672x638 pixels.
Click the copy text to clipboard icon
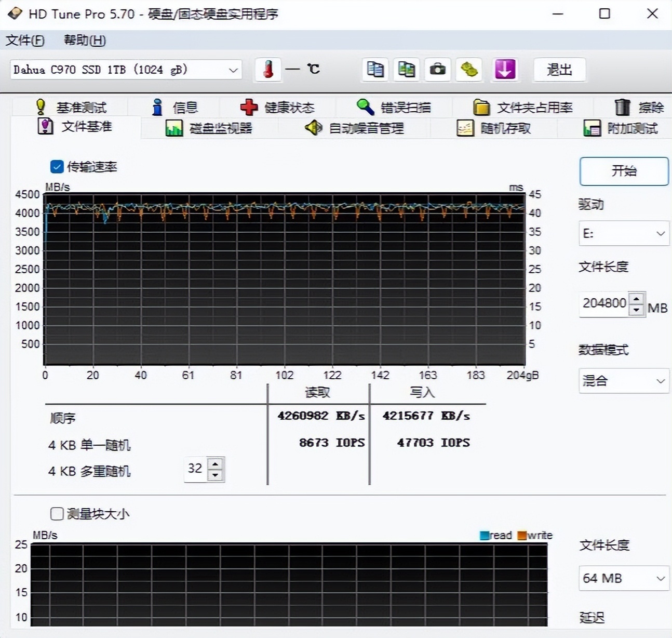tap(374, 69)
